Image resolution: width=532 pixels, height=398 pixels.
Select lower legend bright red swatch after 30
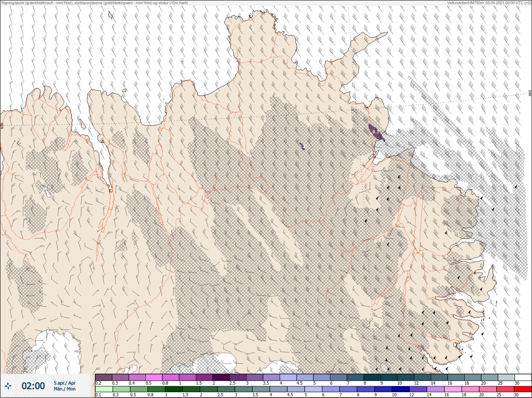523,389
